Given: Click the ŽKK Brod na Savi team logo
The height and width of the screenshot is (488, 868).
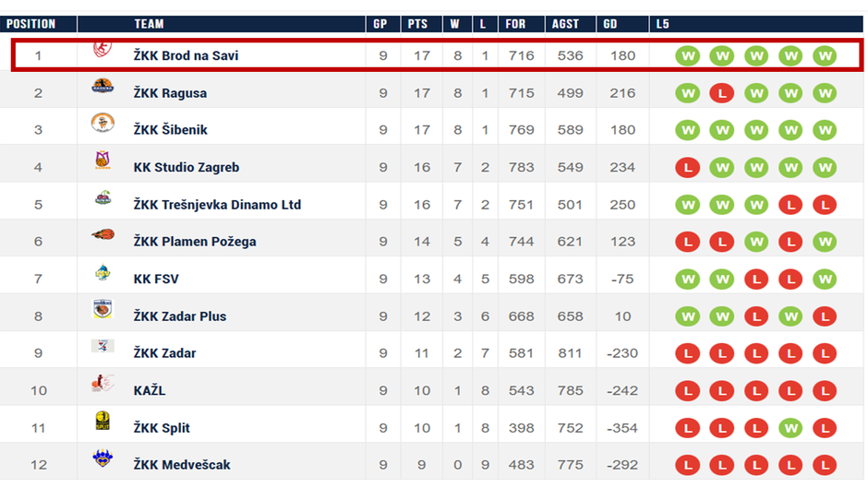Looking at the screenshot, I should click(102, 53).
